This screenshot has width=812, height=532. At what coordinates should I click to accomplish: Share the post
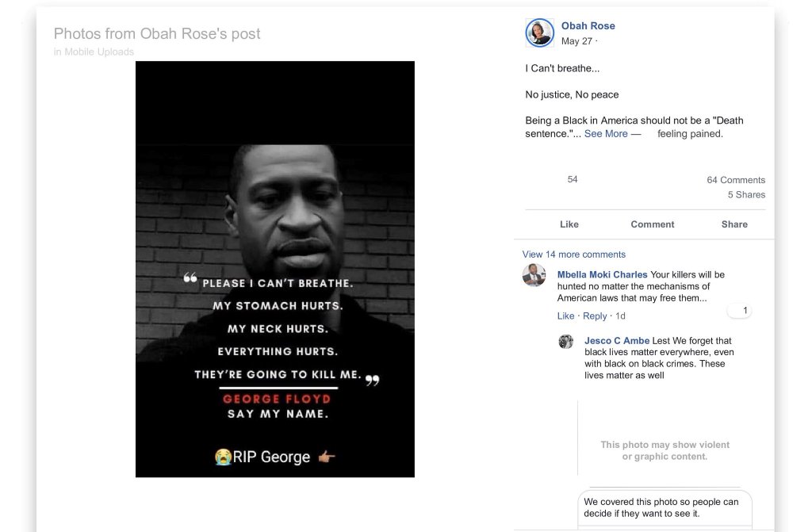(x=734, y=224)
